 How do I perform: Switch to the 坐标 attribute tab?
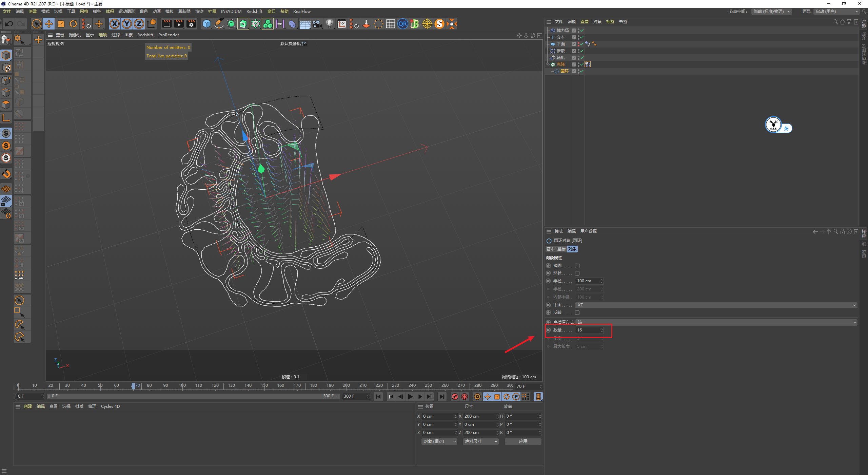[561, 249]
